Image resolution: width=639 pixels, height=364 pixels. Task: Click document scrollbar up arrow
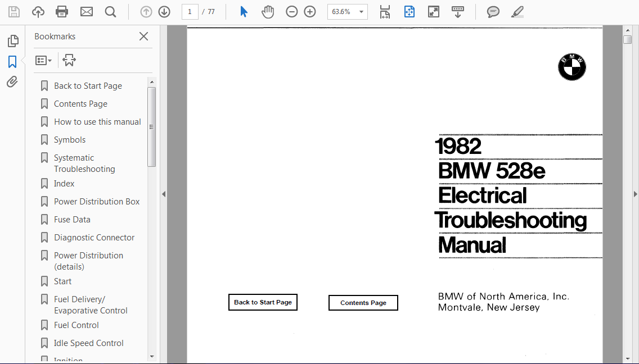coord(628,30)
